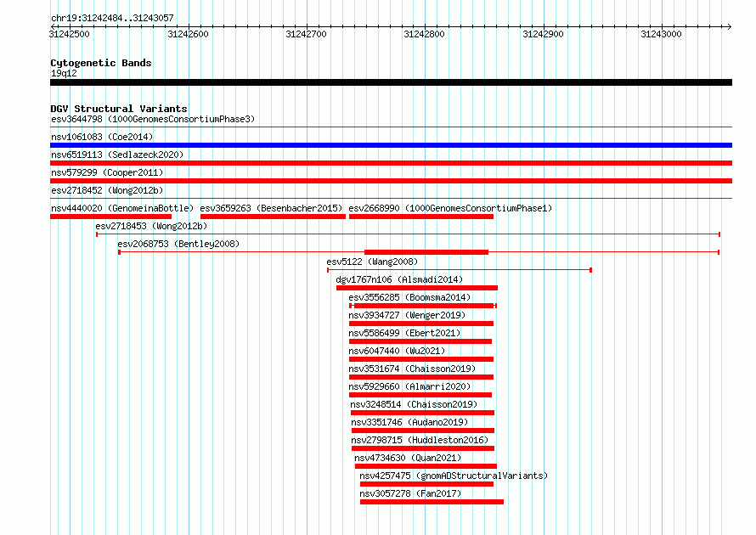Click the right arrowhead of the ruler

pos(730,26)
